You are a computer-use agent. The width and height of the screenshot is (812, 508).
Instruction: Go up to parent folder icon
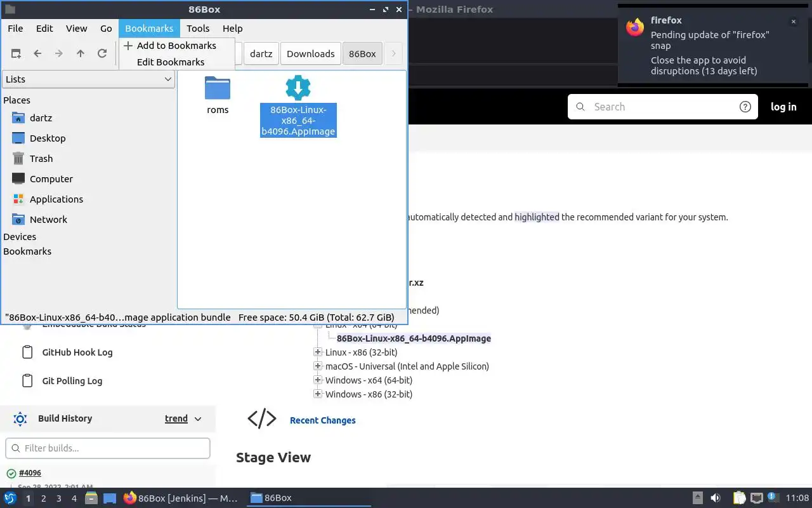81,54
